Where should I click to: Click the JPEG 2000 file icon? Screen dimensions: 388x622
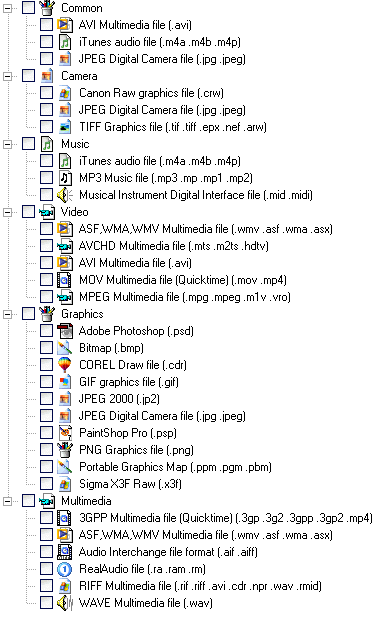[65, 399]
